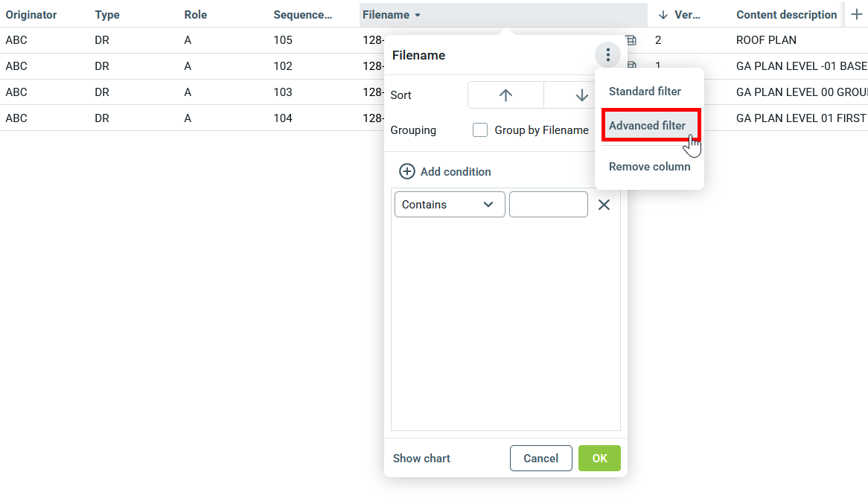The width and height of the screenshot is (868, 501).
Task: Click the document icon in ROOF PLAN row
Action: point(632,40)
